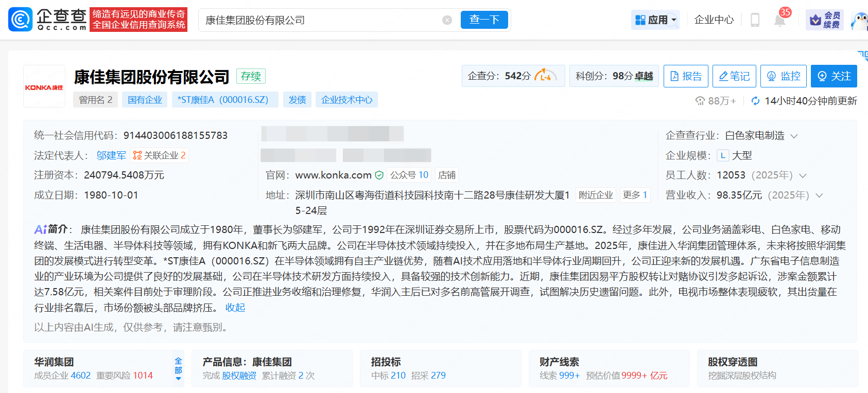Open the notification bell
The image size is (868, 393).
780,20
